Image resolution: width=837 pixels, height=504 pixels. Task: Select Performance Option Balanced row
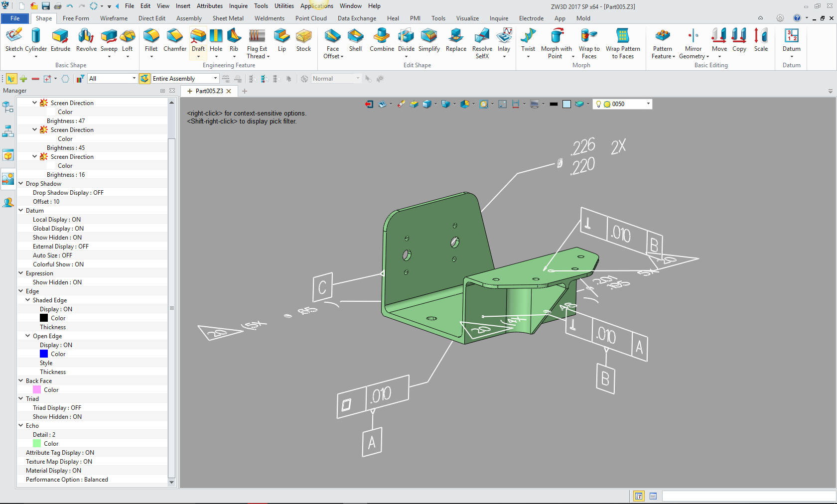93,480
